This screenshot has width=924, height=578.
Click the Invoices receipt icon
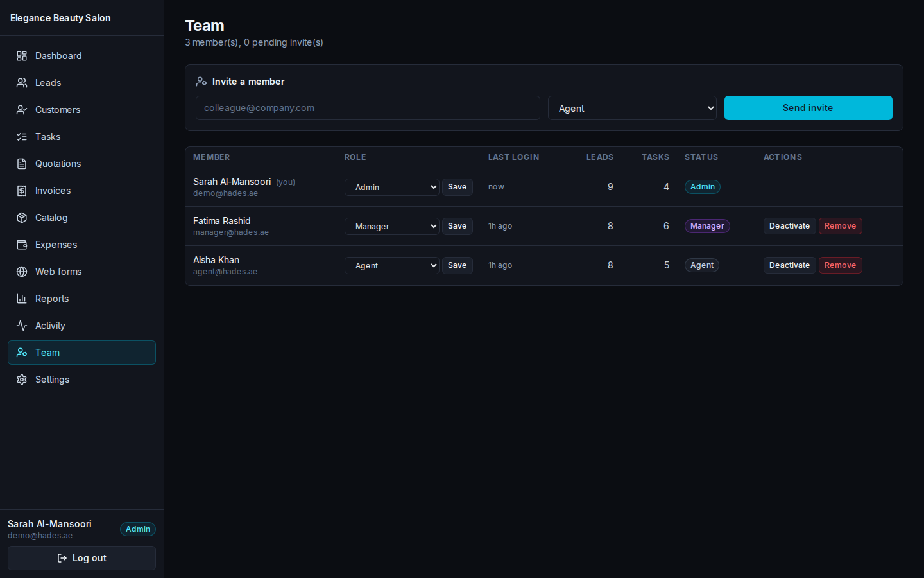click(22, 191)
